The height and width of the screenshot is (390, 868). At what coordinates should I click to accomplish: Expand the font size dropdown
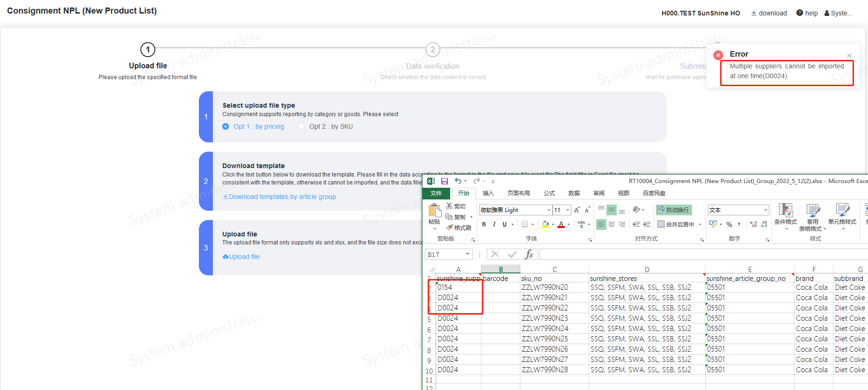[x=568, y=210]
